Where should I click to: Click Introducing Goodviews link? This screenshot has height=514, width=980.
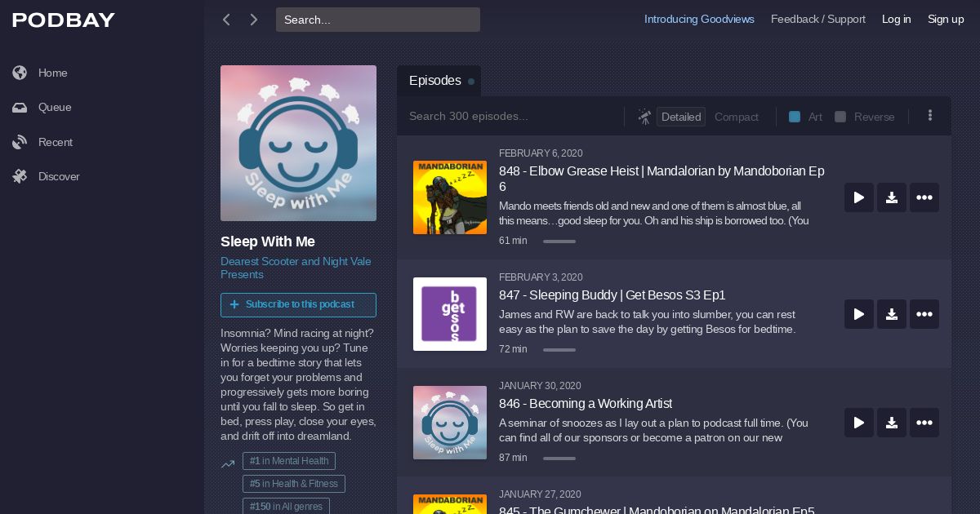pos(699,20)
